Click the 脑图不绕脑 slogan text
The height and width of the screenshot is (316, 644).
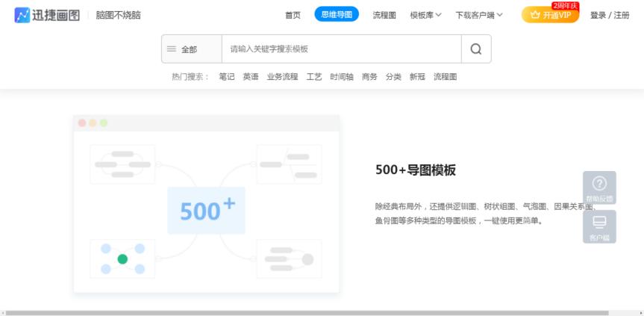119,16
